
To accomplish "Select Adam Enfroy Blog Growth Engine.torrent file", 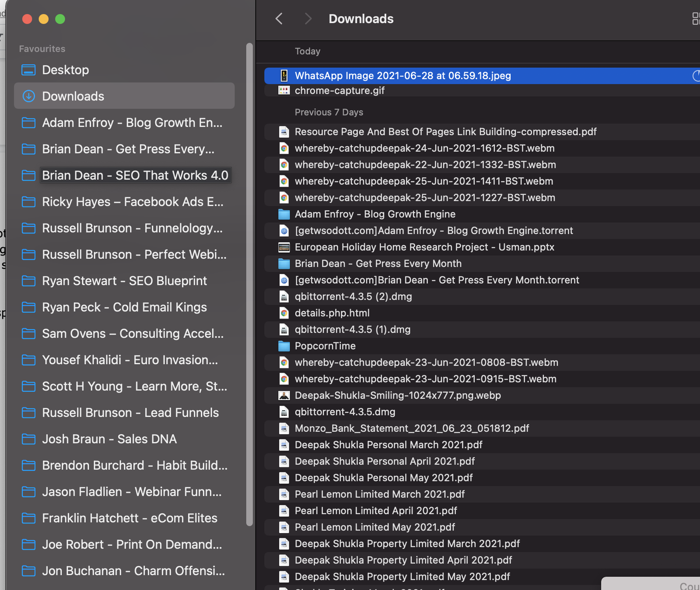I will coord(482,231).
